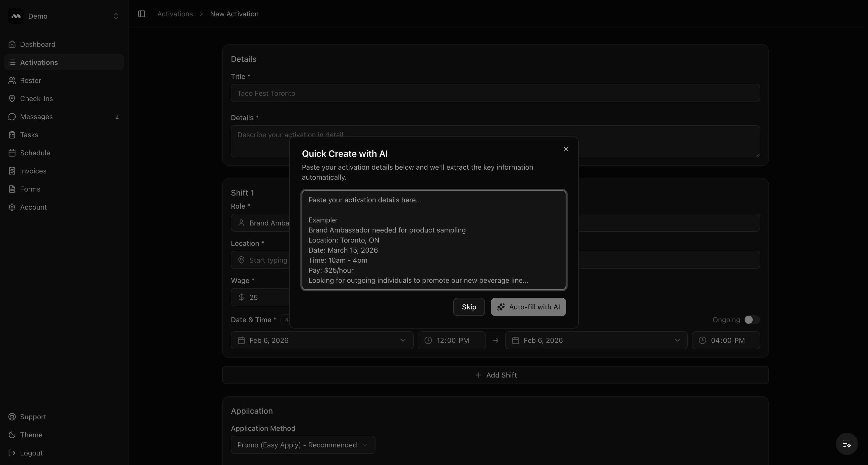
Task: Open the Dashboard from the sidebar
Action: point(37,44)
